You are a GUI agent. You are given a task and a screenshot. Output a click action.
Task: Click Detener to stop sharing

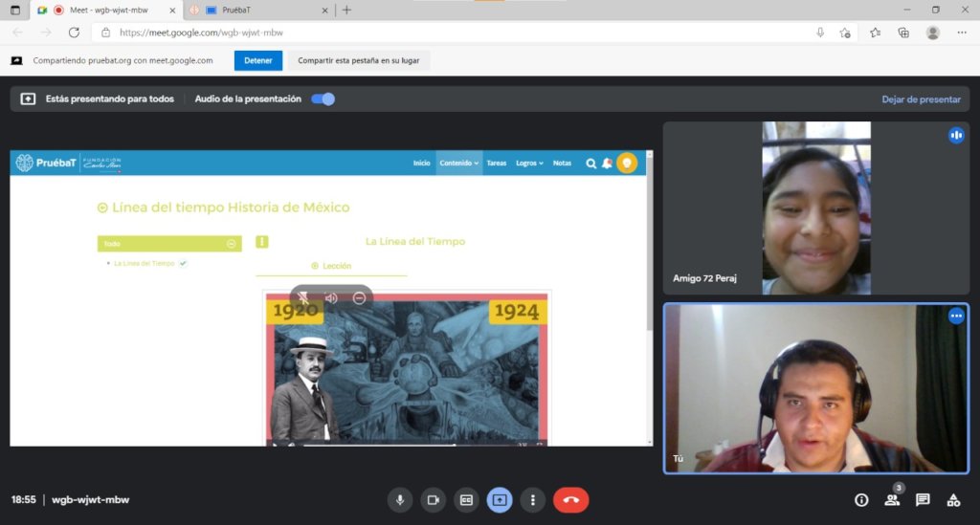pos(258,60)
